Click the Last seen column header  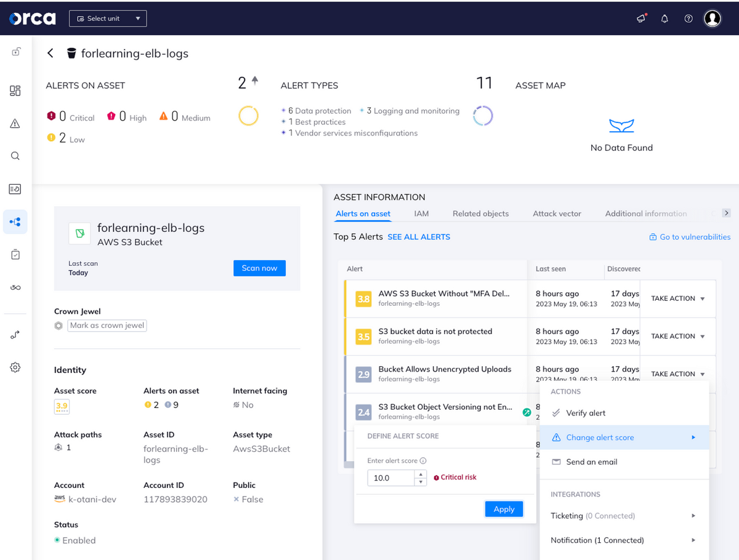(551, 269)
